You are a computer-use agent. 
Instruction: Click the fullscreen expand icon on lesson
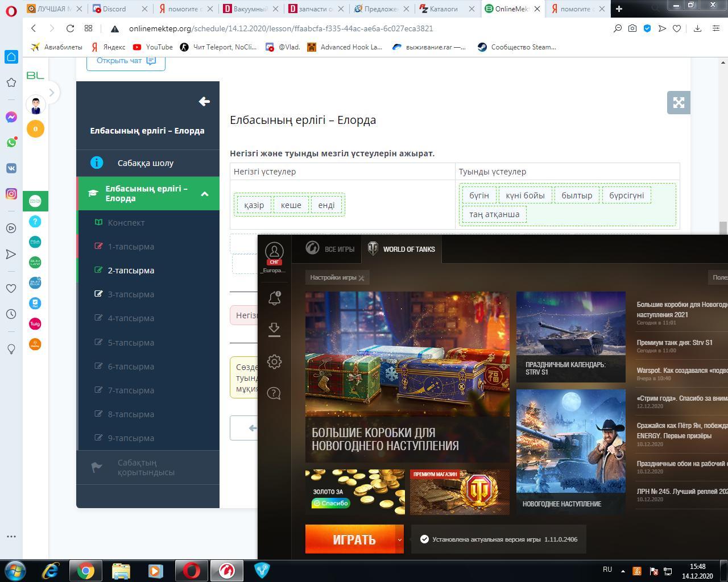679,102
